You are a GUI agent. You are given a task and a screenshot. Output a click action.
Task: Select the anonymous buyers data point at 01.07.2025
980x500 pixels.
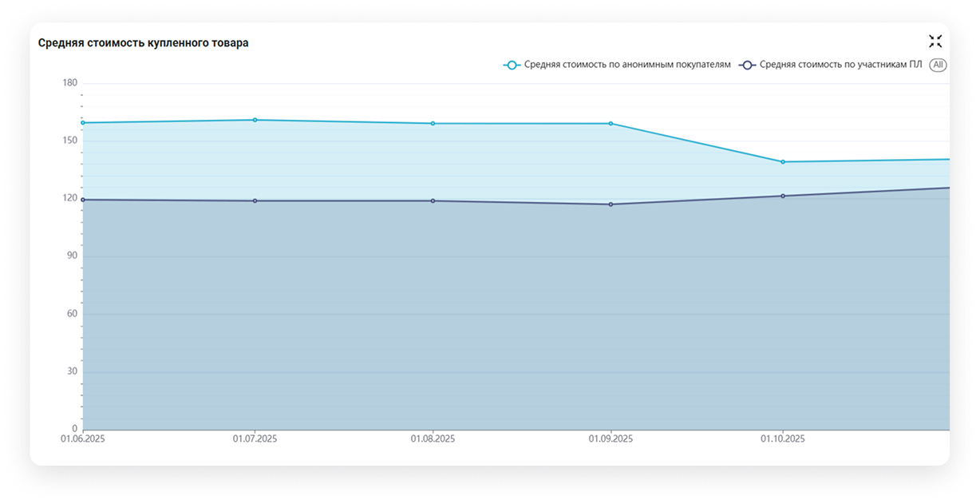[255, 120]
